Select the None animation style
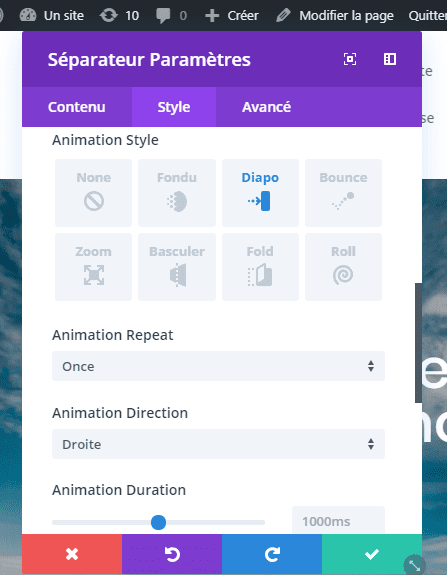This screenshot has width=447, height=575. pyautogui.click(x=93, y=193)
